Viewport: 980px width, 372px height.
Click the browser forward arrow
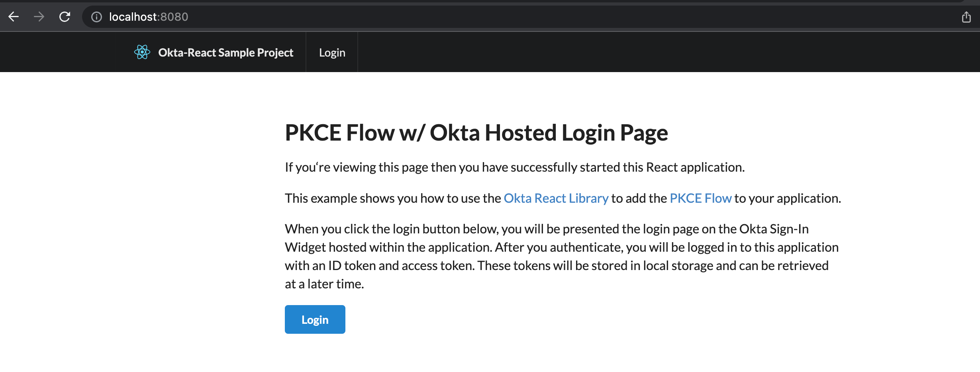coord(39,17)
